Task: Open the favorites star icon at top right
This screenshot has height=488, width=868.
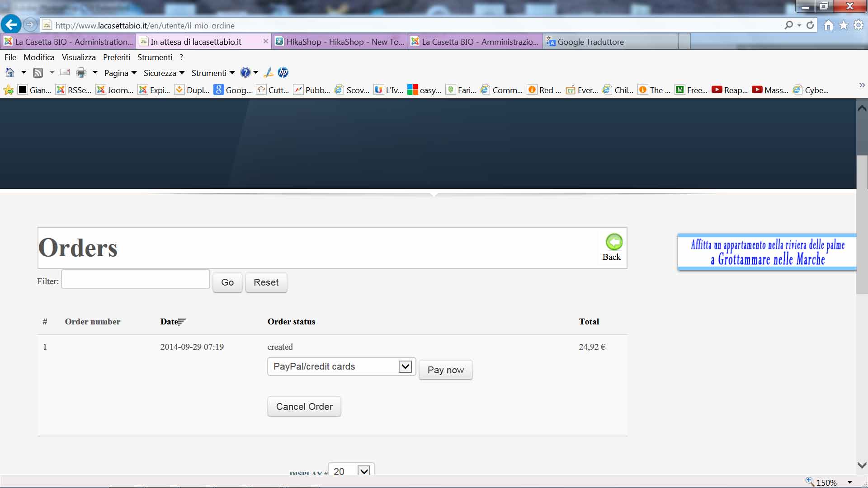Action: [844, 25]
